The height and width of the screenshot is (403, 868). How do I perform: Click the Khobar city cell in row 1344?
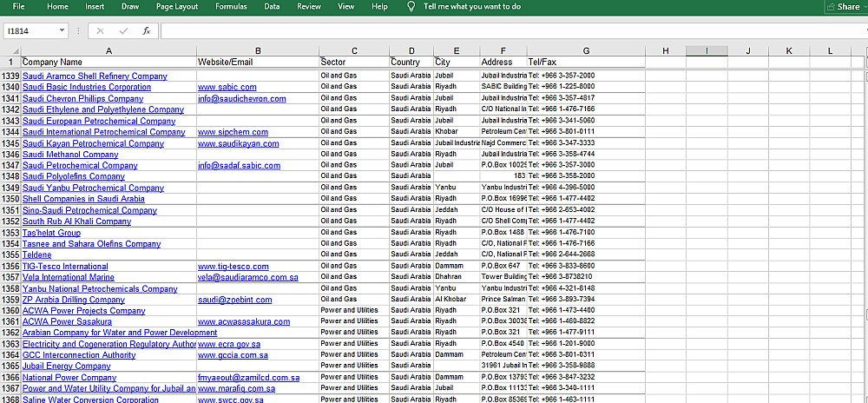point(457,131)
